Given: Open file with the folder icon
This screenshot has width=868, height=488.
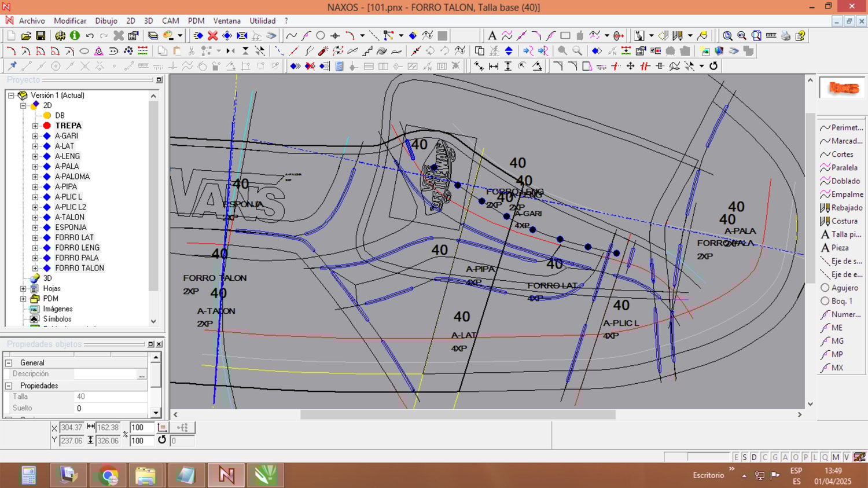Looking at the screenshot, I should point(26,36).
